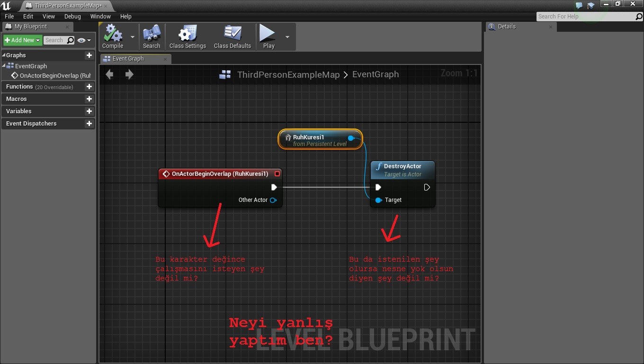Image resolution: width=644 pixels, height=364 pixels.
Task: Expand the Functions section
Action: [x=19, y=87]
